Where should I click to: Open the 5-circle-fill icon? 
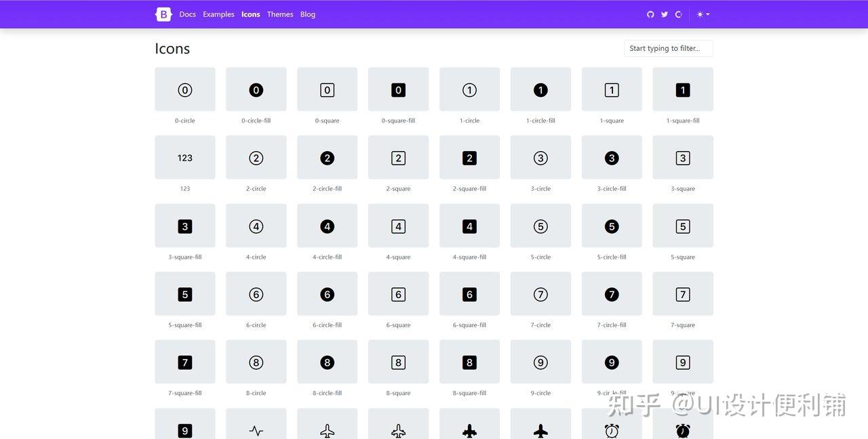pos(612,226)
